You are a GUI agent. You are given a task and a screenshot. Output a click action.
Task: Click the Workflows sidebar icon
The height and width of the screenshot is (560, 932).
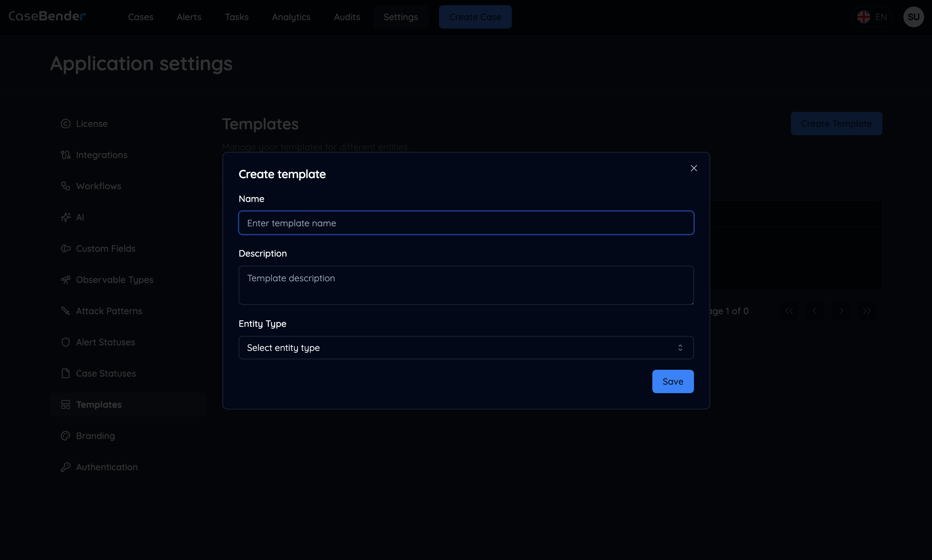tap(66, 186)
